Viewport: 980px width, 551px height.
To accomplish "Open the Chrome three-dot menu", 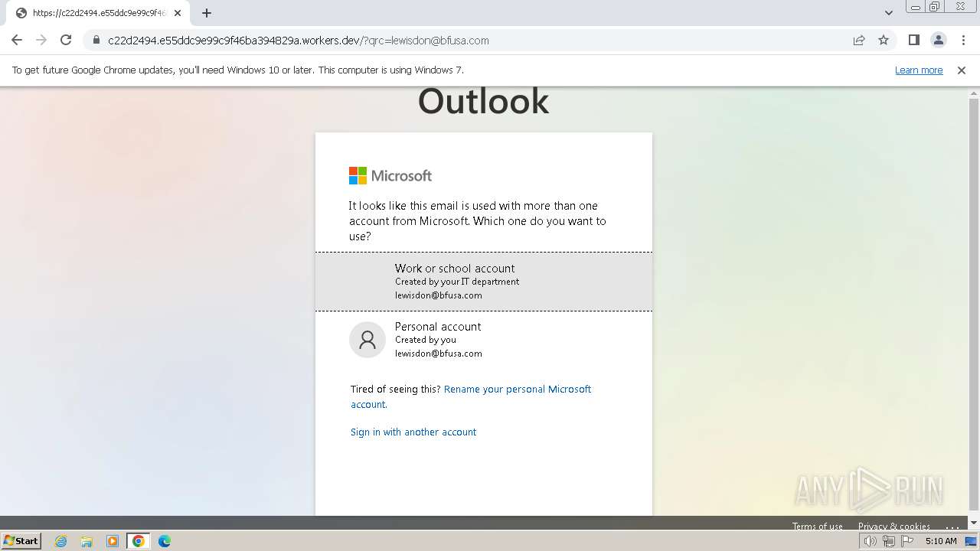I will [x=963, y=41].
